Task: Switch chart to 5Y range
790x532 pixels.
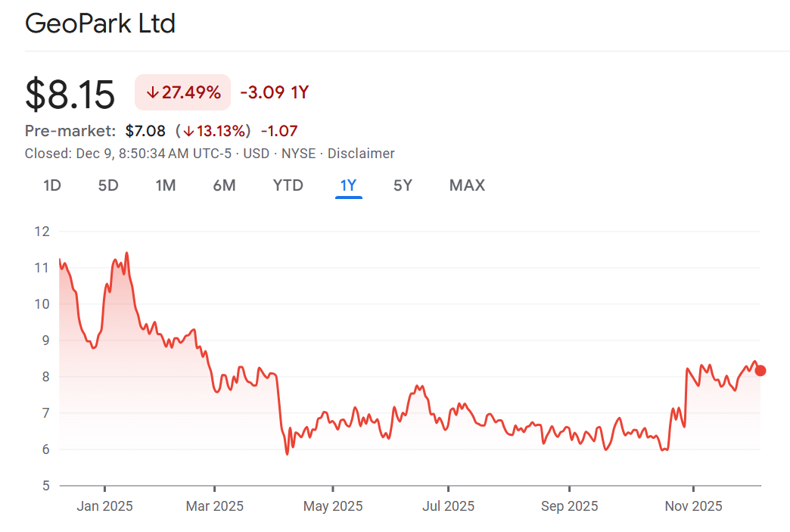Action: (x=403, y=185)
